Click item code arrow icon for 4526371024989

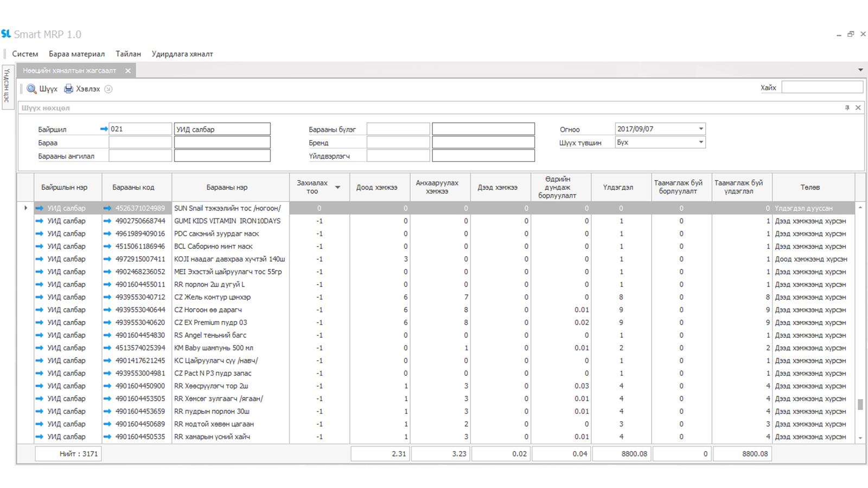[107, 208]
